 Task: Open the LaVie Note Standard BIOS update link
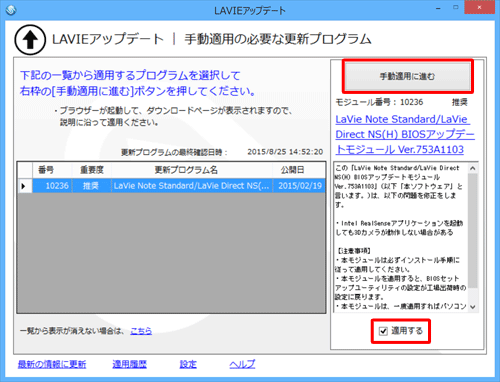tap(405, 134)
